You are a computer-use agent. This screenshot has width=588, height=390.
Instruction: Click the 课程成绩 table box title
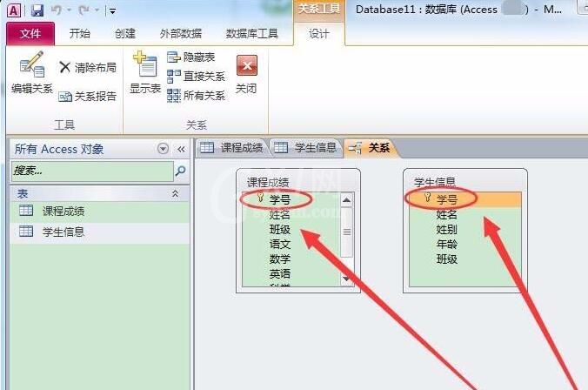pos(267,183)
